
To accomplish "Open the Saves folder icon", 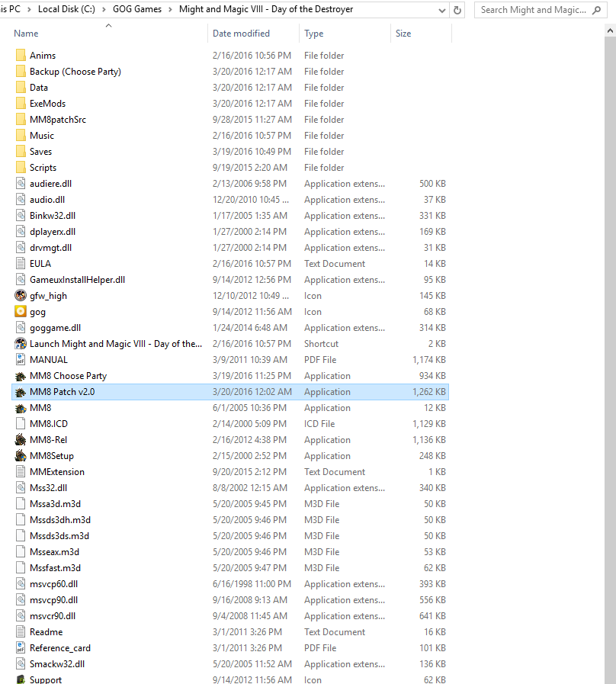I will tap(21, 152).
